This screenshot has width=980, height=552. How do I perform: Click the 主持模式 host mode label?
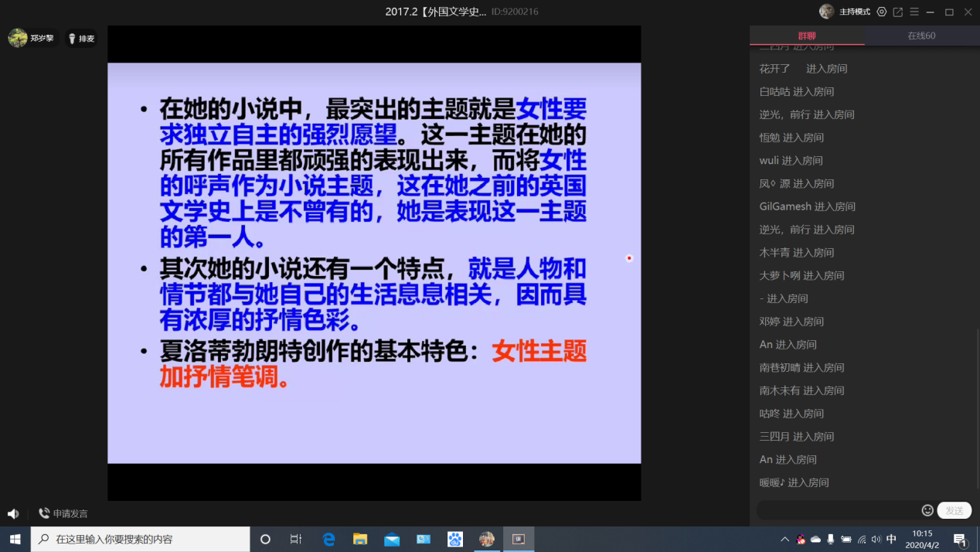click(854, 12)
